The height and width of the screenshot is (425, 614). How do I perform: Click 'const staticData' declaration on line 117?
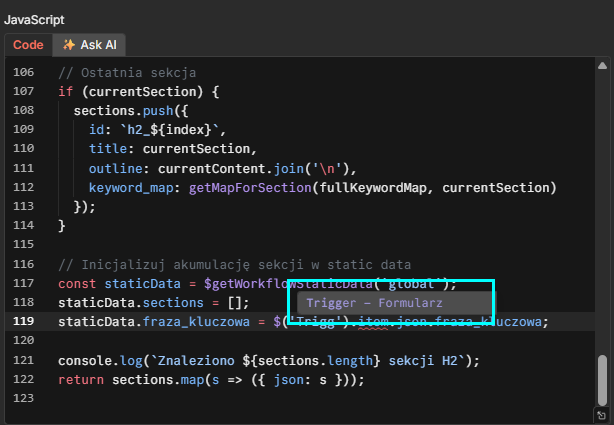pos(119,284)
